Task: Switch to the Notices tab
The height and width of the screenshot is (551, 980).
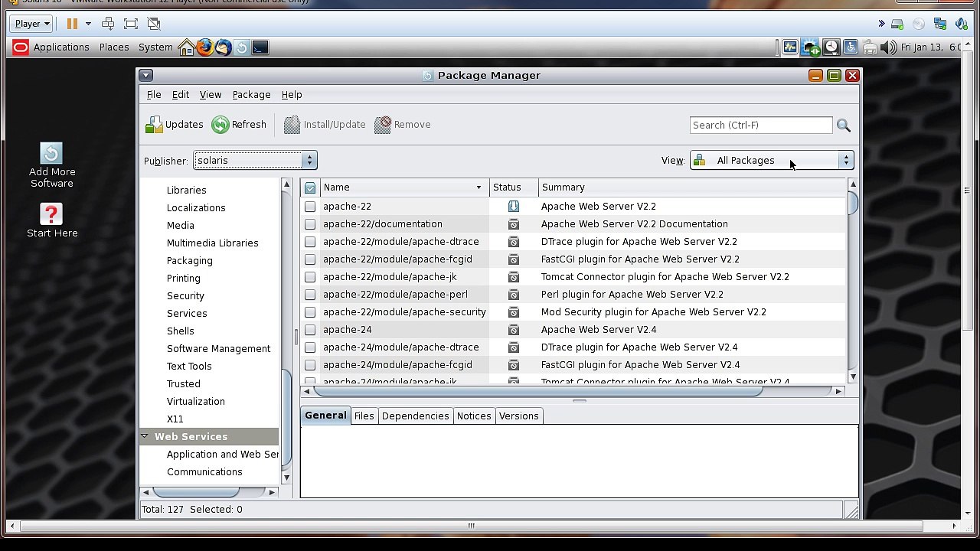Action: (474, 416)
